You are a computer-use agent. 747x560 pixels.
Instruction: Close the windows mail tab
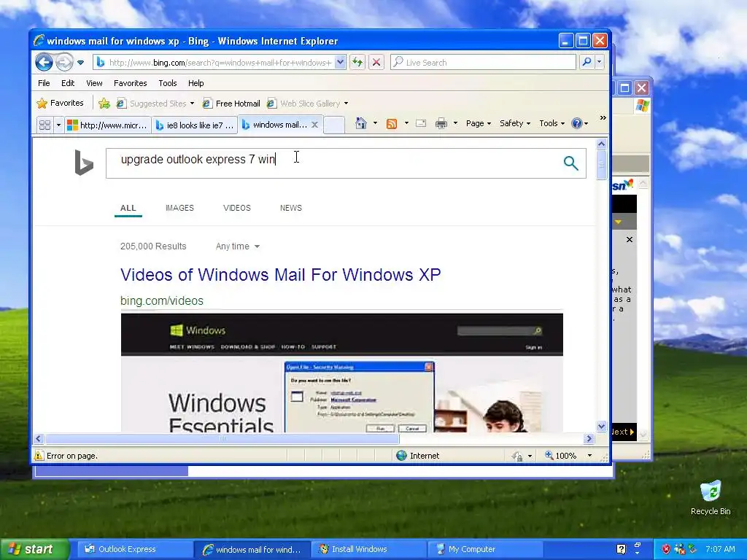[x=314, y=125]
